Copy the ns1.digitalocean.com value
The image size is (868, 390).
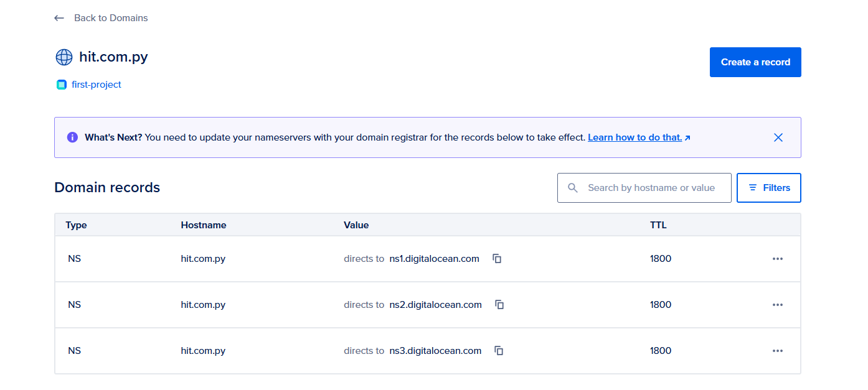click(497, 259)
